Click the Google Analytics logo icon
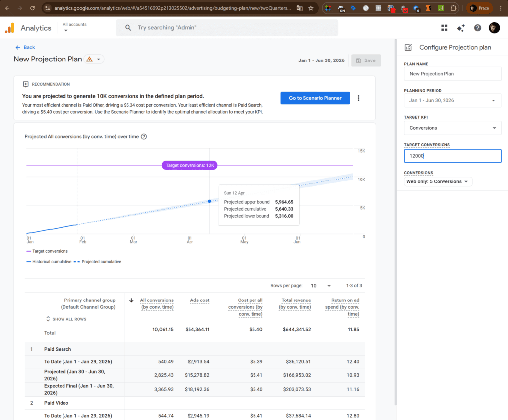The image size is (508, 420). coord(10,28)
